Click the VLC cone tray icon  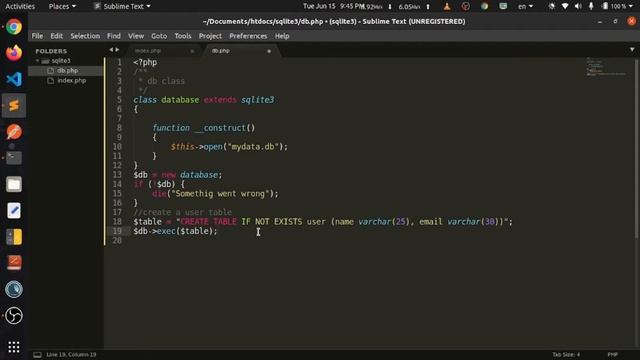[x=447, y=6]
